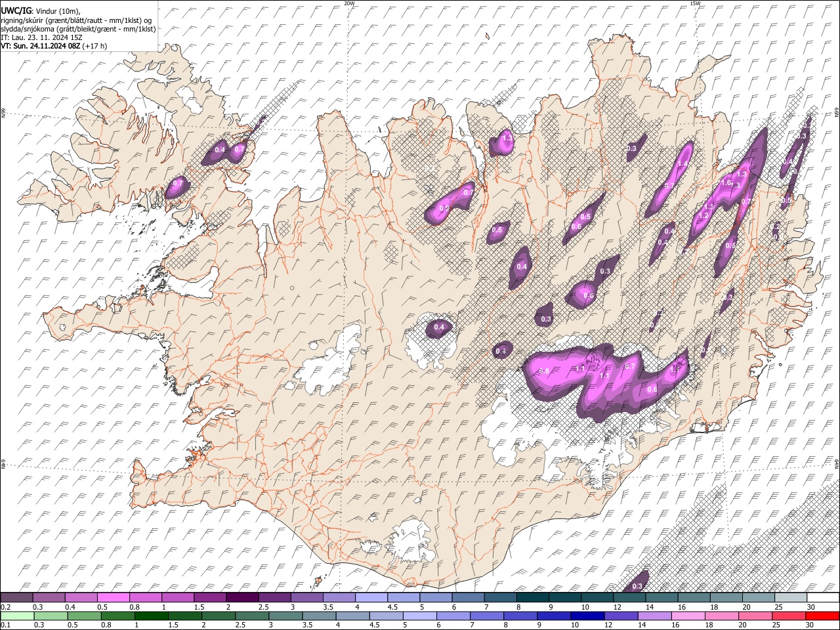Pick the upper legend swatch between 3 and 3.5

coord(306,597)
